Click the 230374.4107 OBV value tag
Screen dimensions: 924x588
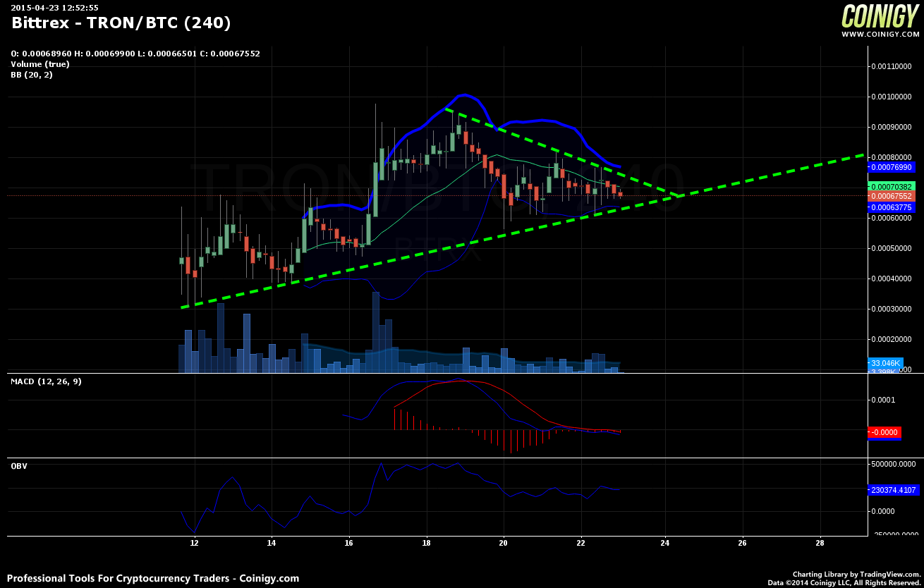tap(893, 489)
